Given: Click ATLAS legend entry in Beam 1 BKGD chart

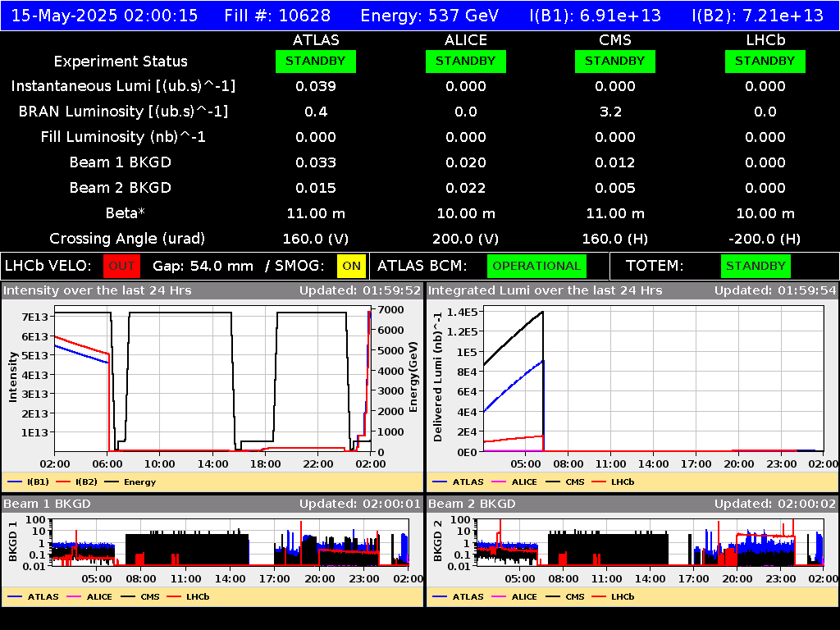Looking at the screenshot, I should (x=33, y=596).
